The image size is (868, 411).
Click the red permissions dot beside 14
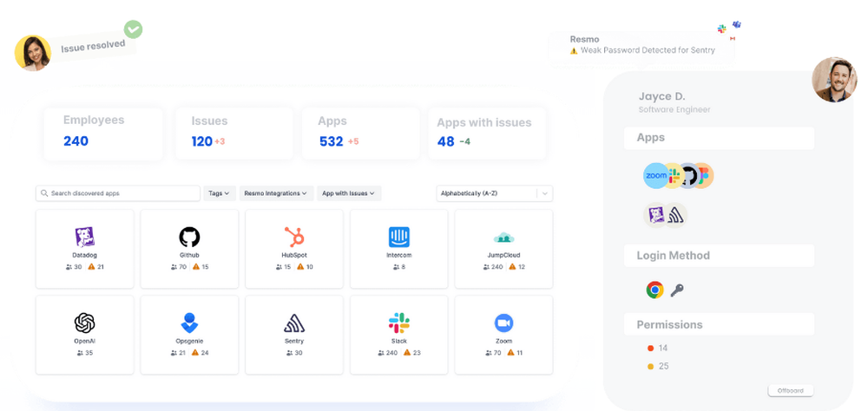pos(650,349)
